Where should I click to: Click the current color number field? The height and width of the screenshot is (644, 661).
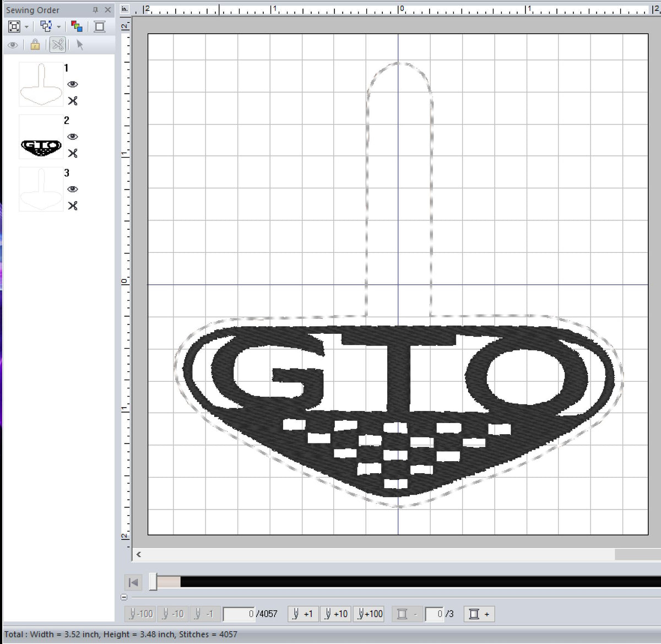pos(435,614)
